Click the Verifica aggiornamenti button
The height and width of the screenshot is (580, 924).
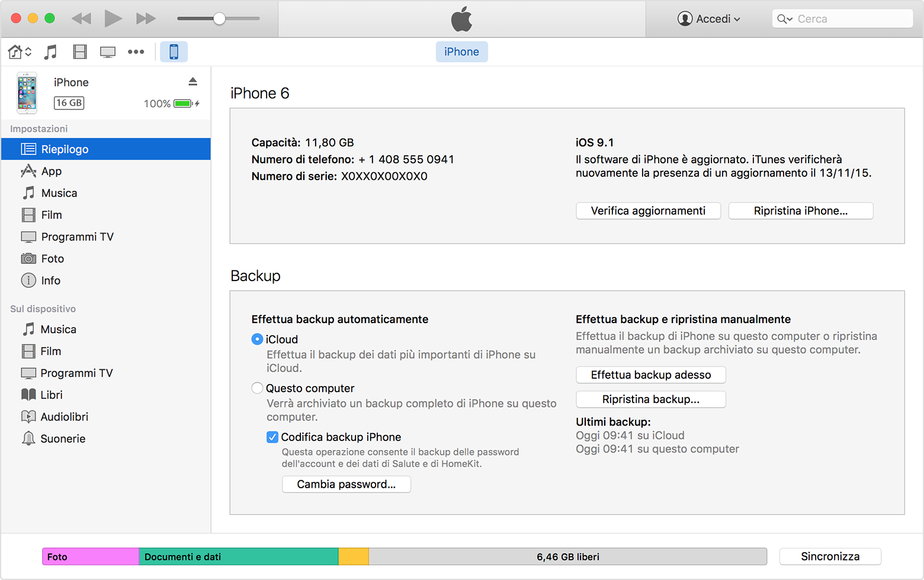(648, 211)
